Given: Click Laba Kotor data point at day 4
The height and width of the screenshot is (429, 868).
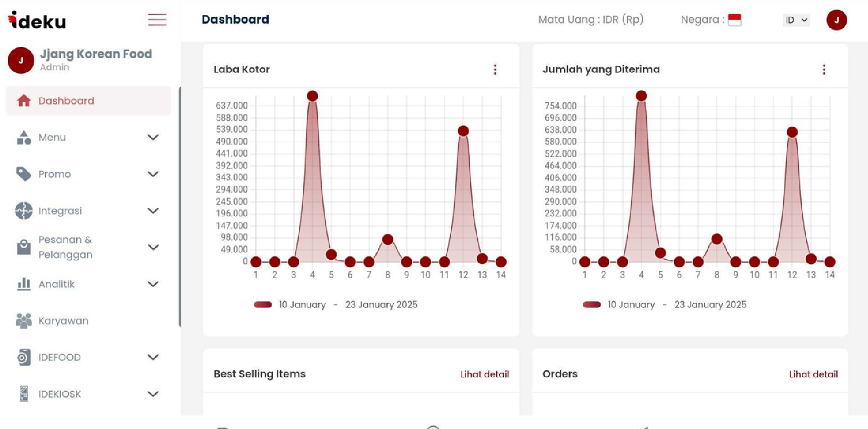Looking at the screenshot, I should [x=312, y=96].
